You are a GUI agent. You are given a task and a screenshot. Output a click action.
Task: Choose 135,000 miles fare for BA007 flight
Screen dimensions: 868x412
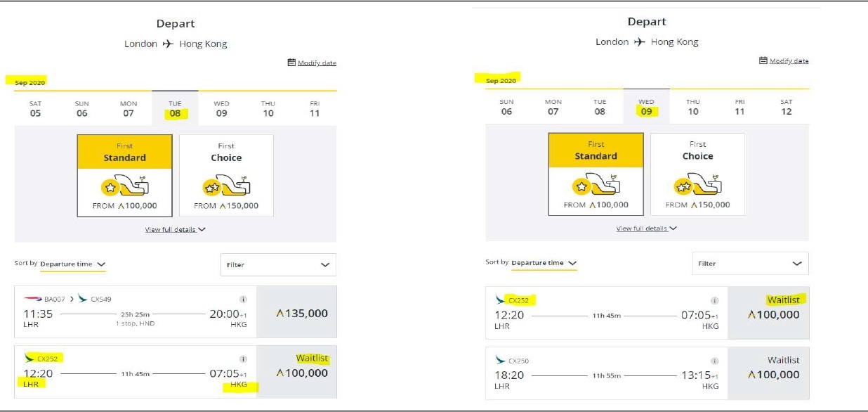[297, 312]
